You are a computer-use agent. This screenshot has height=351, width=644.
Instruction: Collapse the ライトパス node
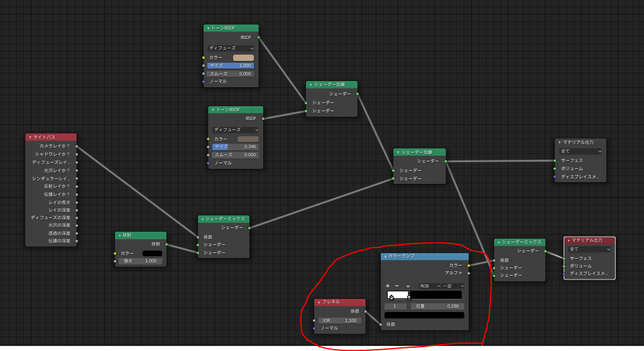(30, 137)
